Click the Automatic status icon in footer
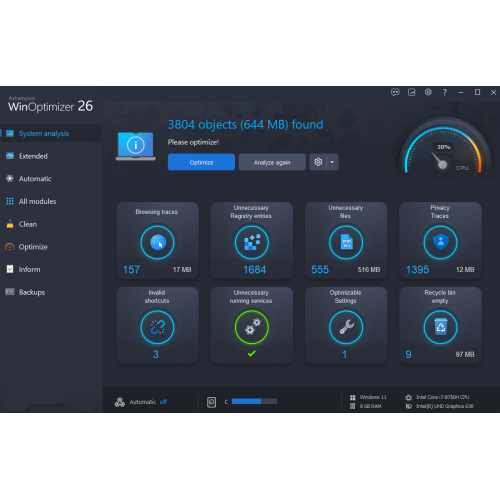Screen dimensions: 500x500 120,402
